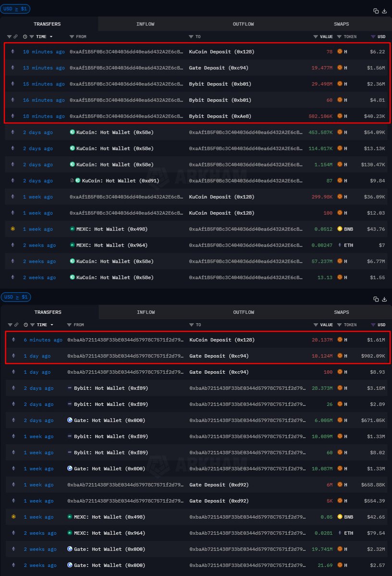
Task: Click the $902.09K USD amount
Action: coord(373,356)
